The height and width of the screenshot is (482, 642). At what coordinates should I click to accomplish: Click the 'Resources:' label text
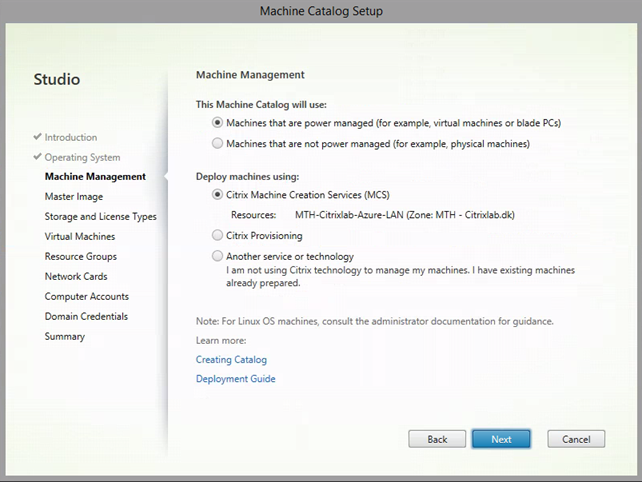coord(253,215)
